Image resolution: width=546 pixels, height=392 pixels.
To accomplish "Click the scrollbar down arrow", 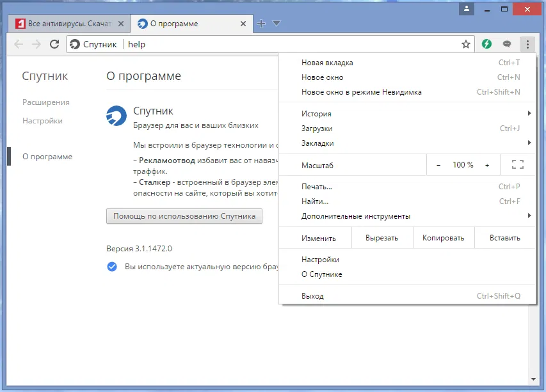I will [533, 379].
